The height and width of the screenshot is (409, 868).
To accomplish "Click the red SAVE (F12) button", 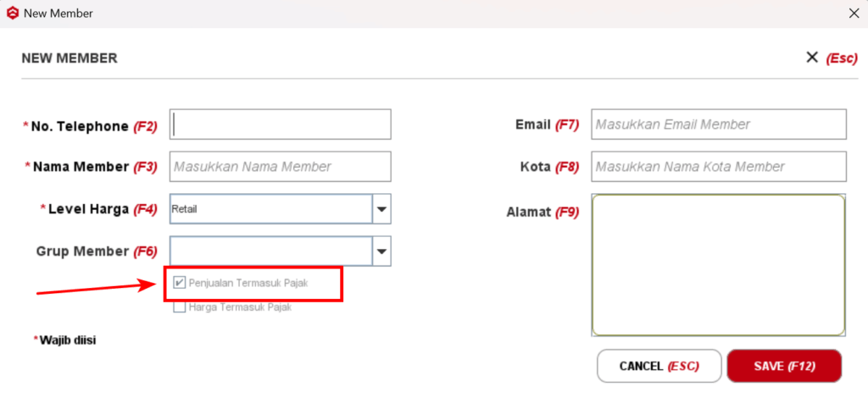I will (784, 367).
